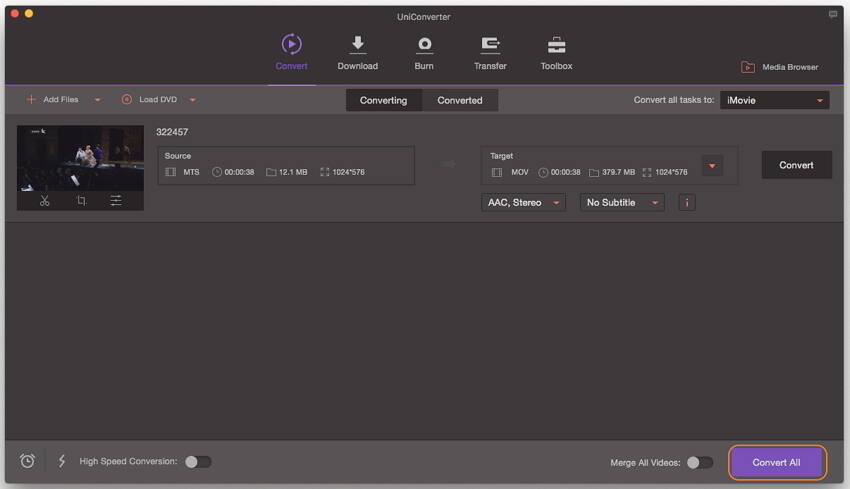This screenshot has height=489, width=850.
Task: Click the Source resolution 1024*576
Action: coord(348,172)
